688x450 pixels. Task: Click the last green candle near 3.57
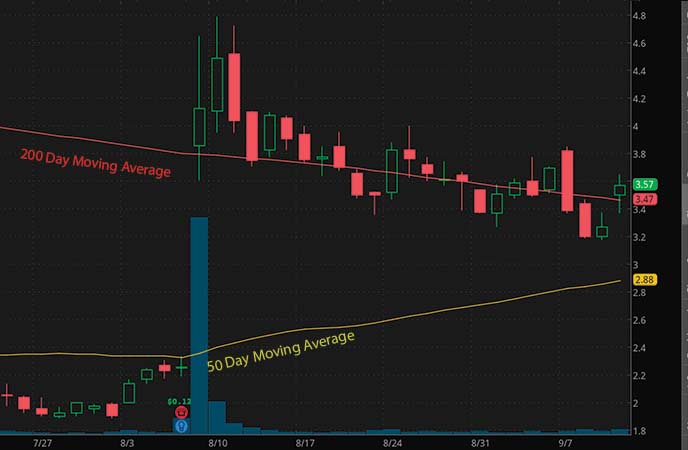[620, 190]
